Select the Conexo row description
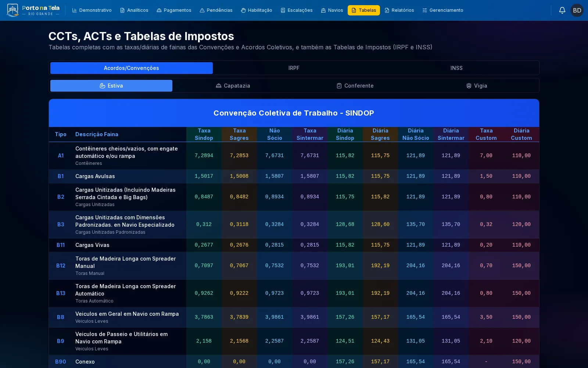 point(85,362)
